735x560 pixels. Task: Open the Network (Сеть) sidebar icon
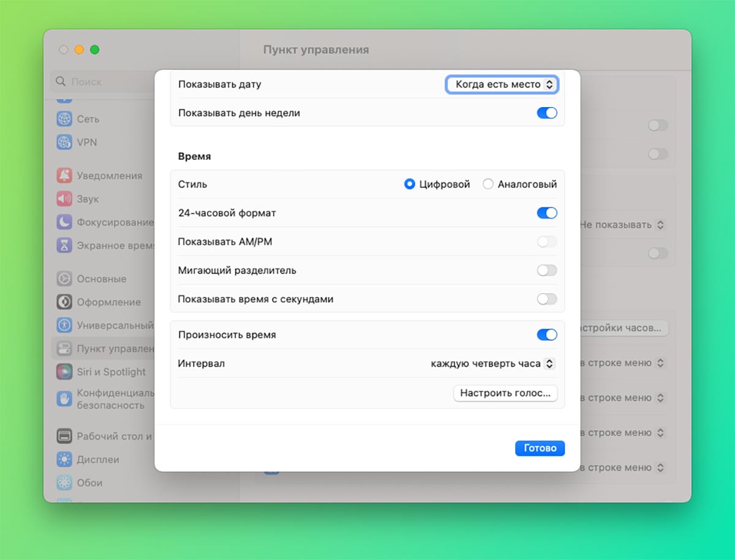(64, 119)
